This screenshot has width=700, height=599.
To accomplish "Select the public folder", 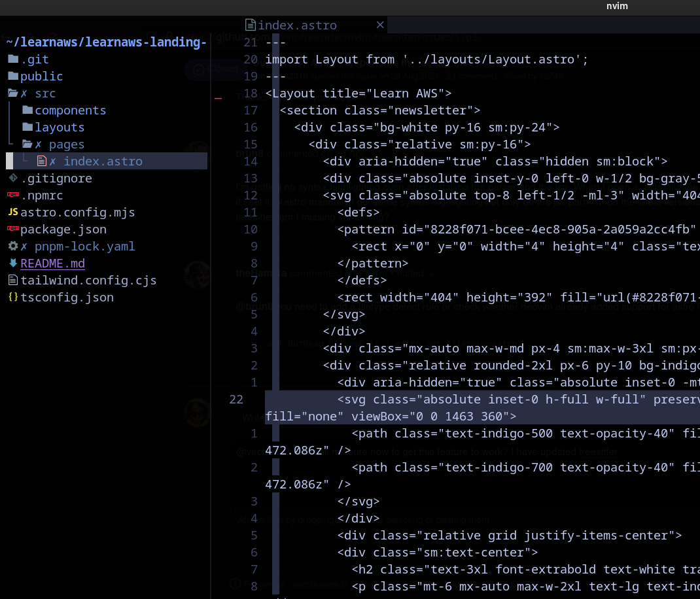I will [43, 76].
